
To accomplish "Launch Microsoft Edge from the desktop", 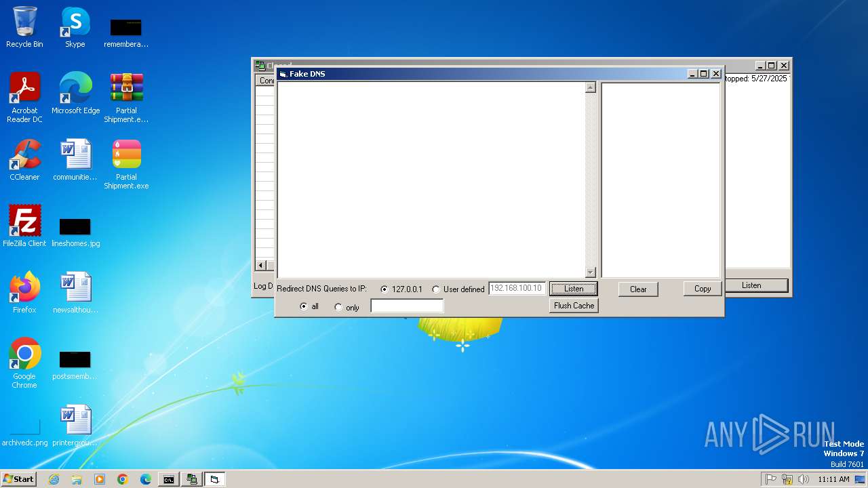I will click(x=75, y=94).
